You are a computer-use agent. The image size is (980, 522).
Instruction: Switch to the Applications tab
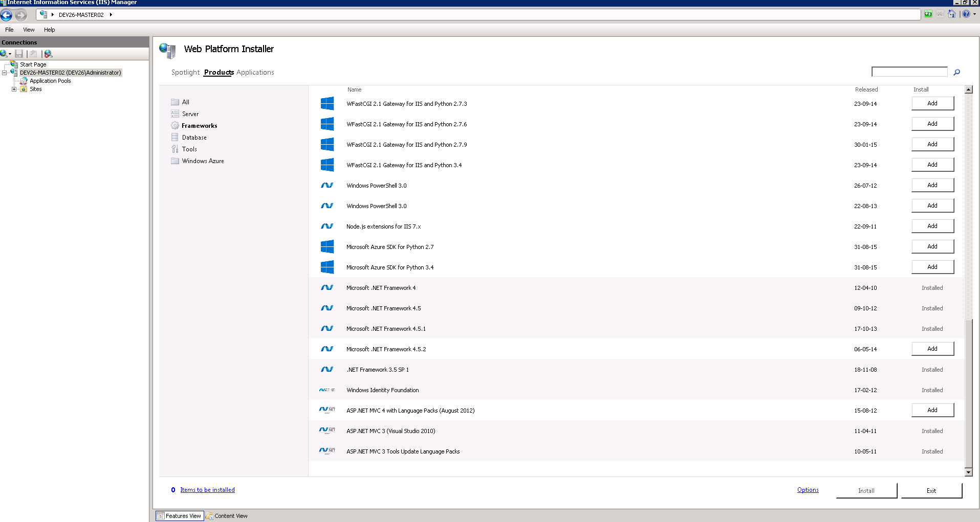[x=255, y=73]
